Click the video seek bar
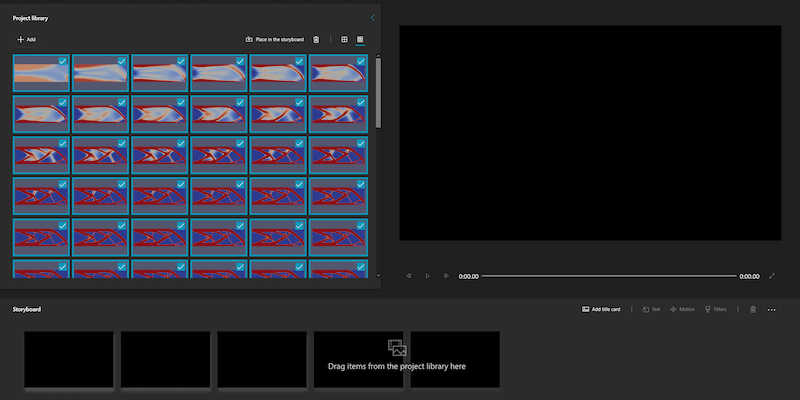The width and height of the screenshot is (800, 400). click(610, 276)
